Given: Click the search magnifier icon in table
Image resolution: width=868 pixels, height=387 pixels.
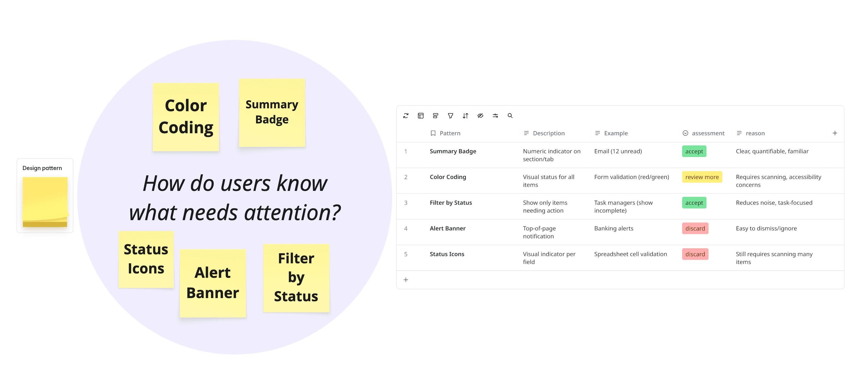Looking at the screenshot, I should 510,116.
